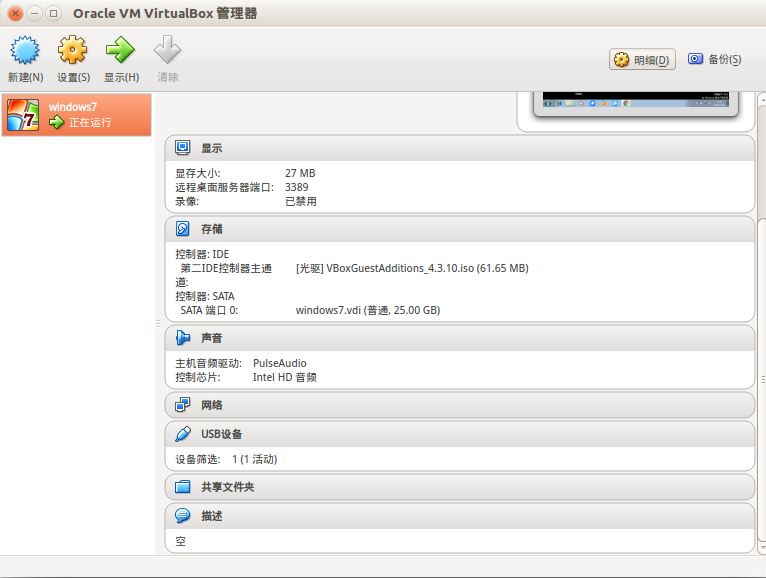This screenshot has height=578, width=766.
Task: Click the 主机音频驱动 label
Action: (208, 363)
